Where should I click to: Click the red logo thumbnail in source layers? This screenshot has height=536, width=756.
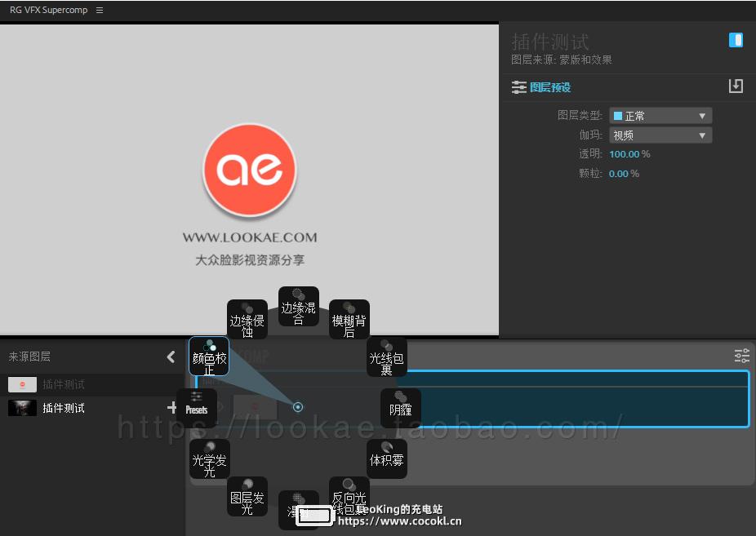(22, 384)
